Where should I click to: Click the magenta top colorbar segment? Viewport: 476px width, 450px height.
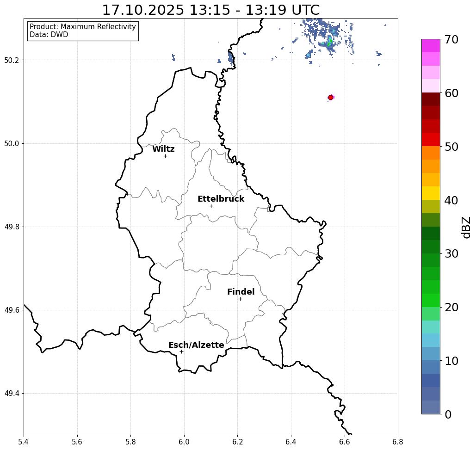[x=431, y=46]
